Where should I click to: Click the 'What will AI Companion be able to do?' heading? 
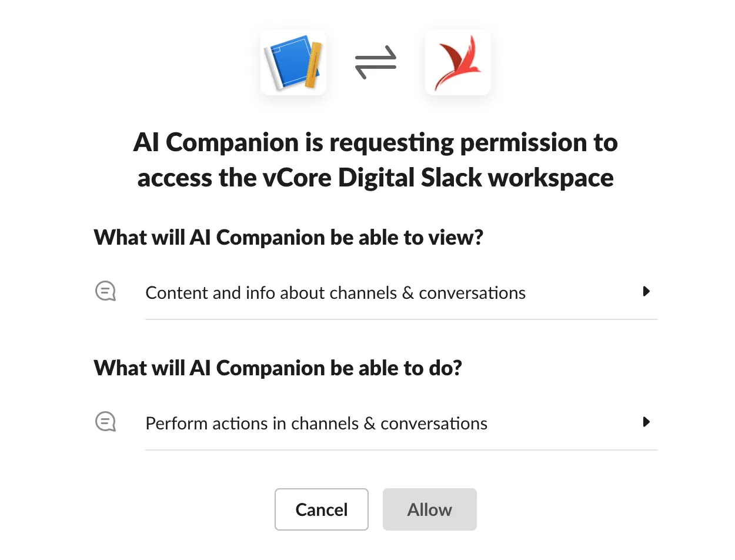[278, 368]
